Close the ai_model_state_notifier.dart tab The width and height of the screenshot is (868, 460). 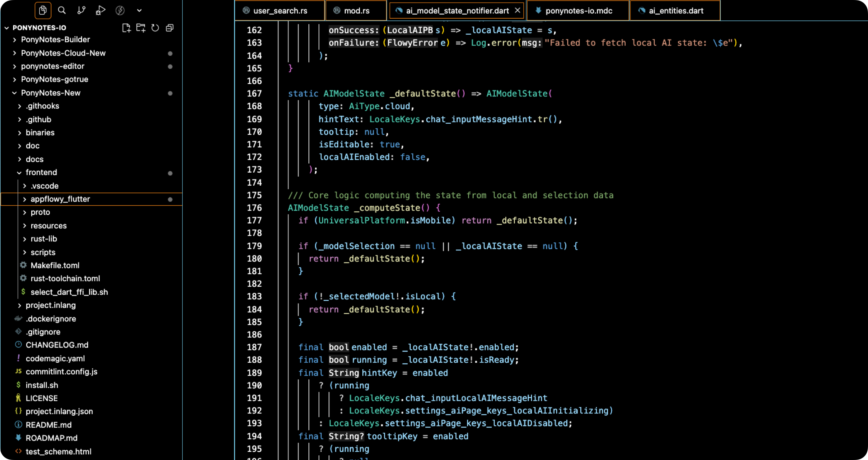[x=518, y=10]
